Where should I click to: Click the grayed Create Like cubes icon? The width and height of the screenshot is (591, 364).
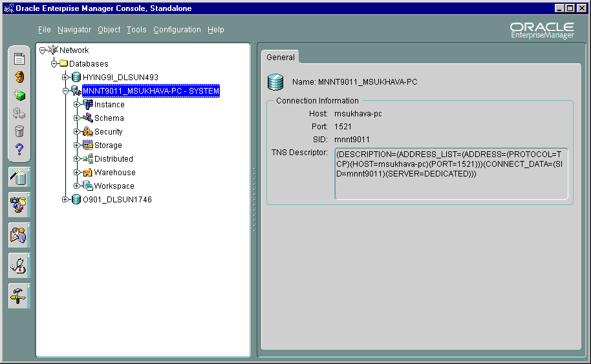(x=19, y=113)
